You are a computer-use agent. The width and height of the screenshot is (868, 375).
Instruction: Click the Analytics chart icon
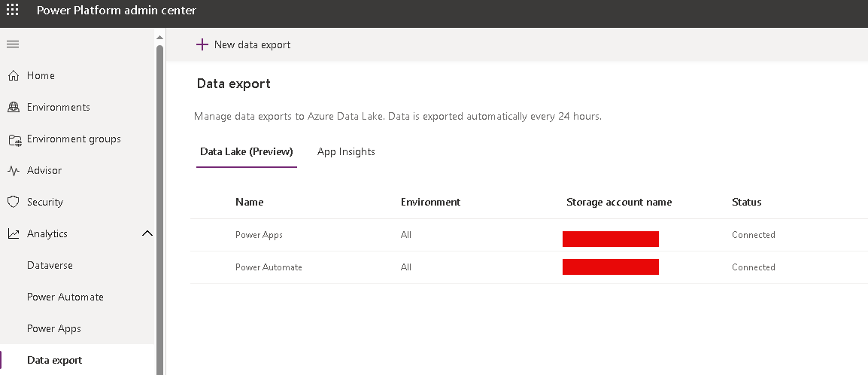[14, 233]
